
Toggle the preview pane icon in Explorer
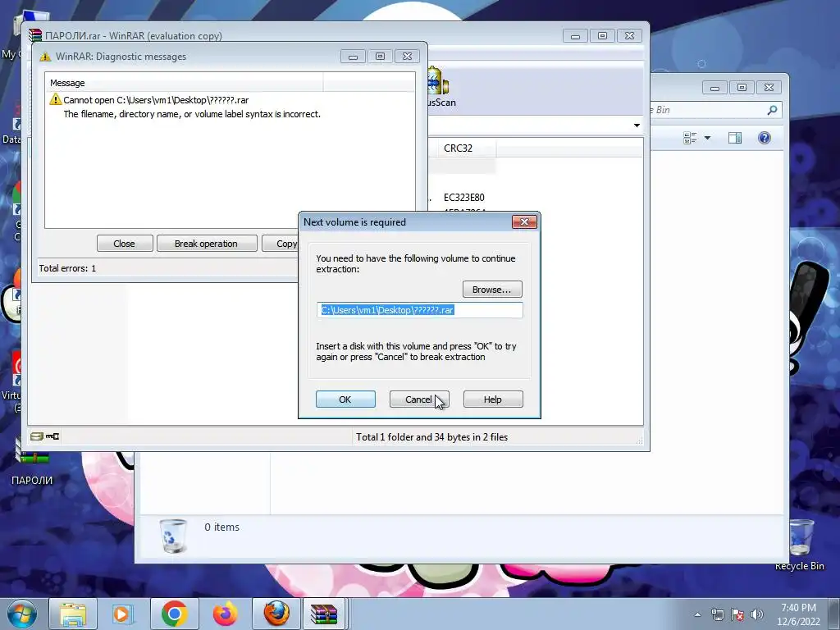[x=735, y=138]
